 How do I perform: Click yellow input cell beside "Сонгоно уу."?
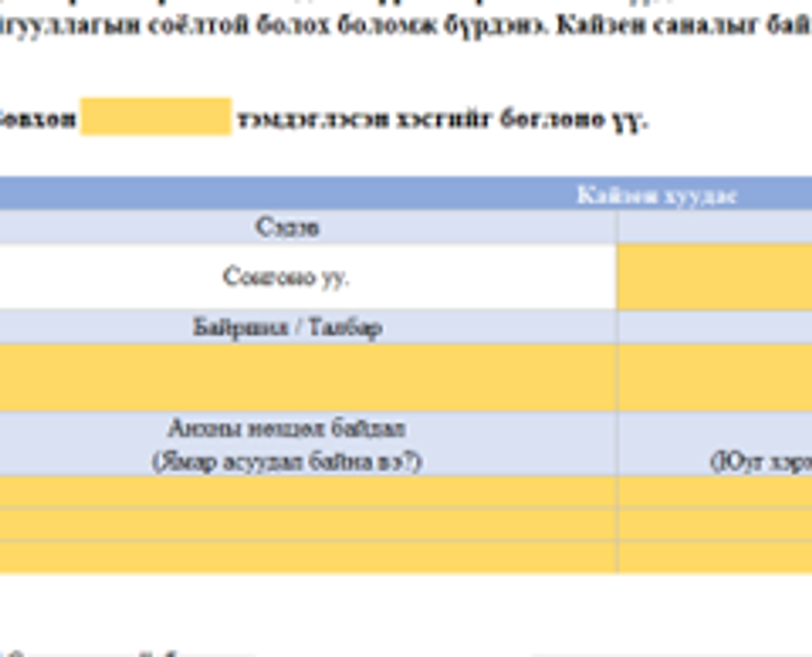pyautogui.click(x=715, y=277)
